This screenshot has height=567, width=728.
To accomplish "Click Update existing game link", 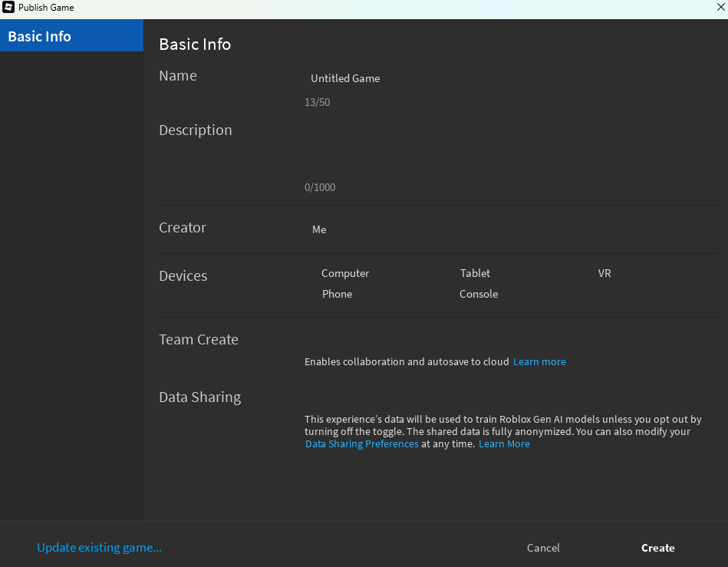I will [x=100, y=548].
